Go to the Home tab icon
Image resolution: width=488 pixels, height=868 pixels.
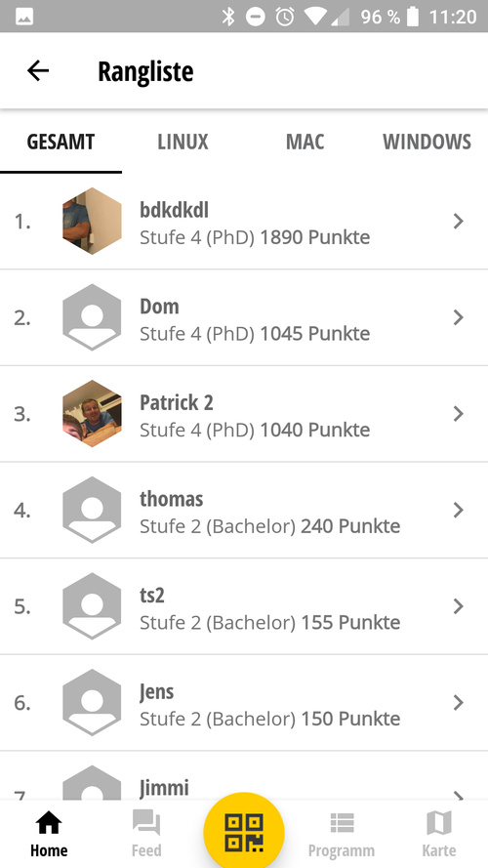(x=49, y=823)
